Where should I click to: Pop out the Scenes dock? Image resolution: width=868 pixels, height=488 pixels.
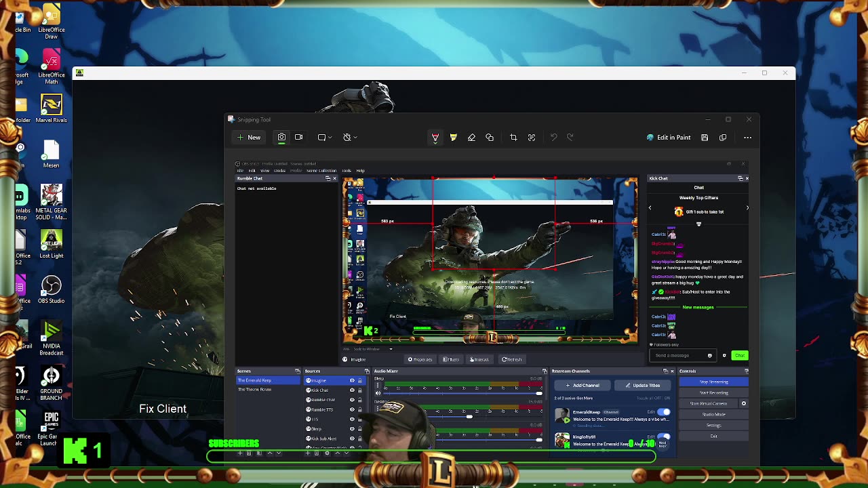tap(297, 371)
